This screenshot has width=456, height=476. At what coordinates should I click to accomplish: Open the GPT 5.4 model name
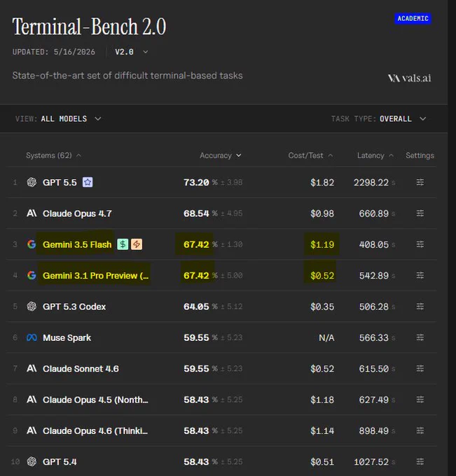(x=60, y=462)
